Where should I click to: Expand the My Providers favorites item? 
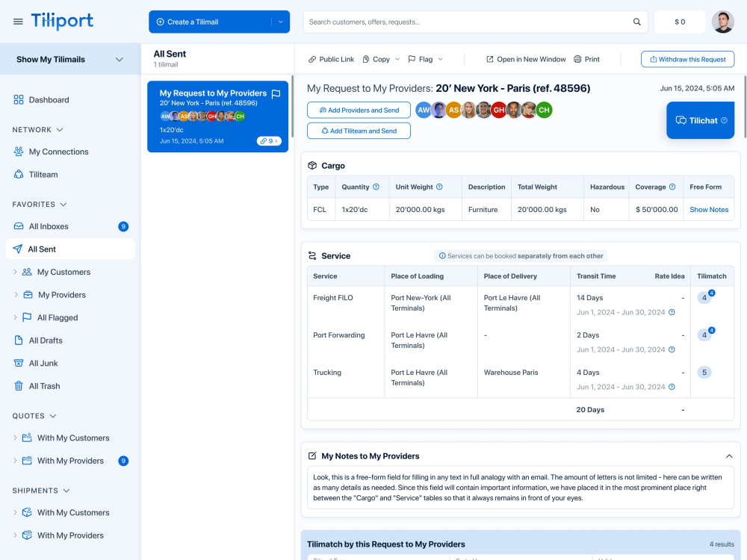pos(16,295)
